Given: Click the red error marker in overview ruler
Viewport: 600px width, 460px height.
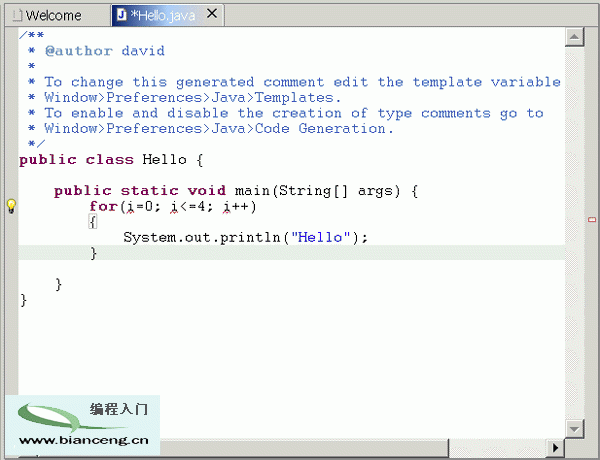Looking at the screenshot, I should point(592,220).
